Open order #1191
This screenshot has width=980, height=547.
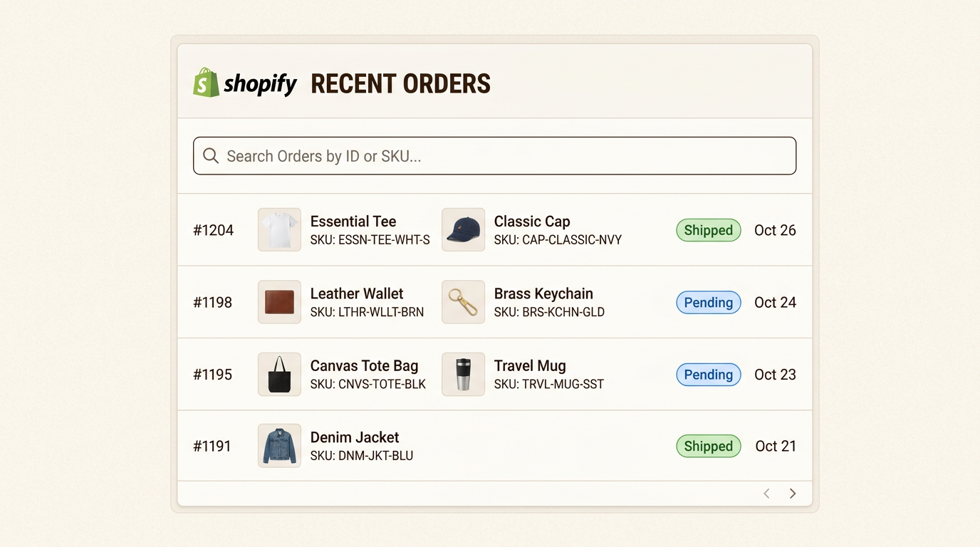(213, 447)
